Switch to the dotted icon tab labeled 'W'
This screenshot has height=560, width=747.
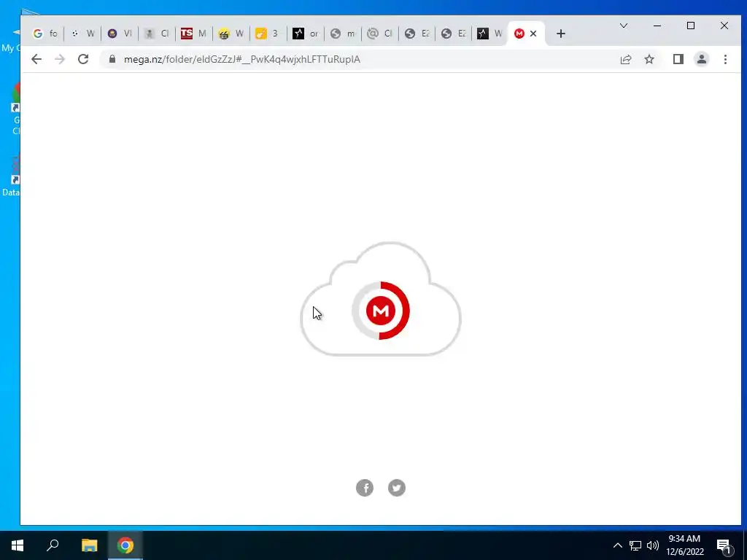click(82, 34)
